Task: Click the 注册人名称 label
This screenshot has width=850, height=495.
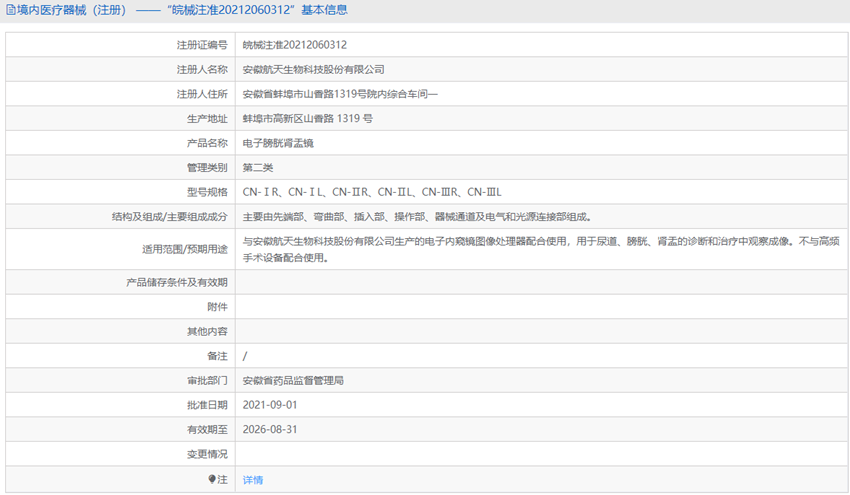Action: [x=202, y=69]
